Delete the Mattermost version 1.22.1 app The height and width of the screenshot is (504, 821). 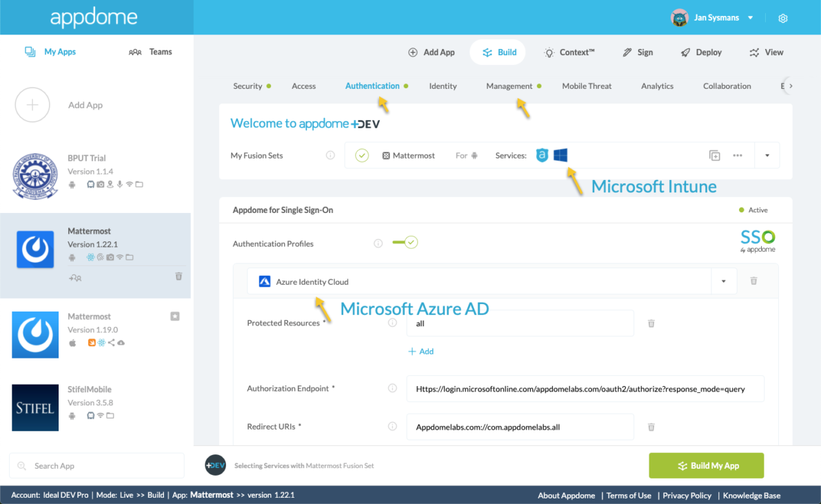[x=179, y=276]
